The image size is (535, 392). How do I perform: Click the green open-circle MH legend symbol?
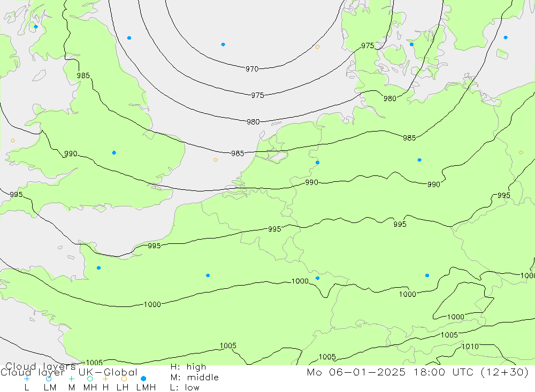coord(90,379)
